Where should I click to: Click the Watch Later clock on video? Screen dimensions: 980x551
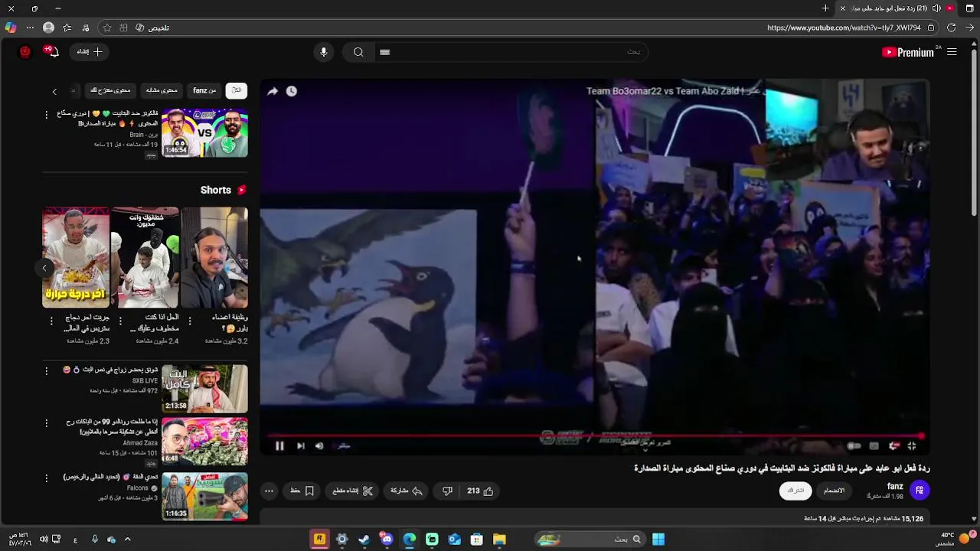pyautogui.click(x=292, y=91)
